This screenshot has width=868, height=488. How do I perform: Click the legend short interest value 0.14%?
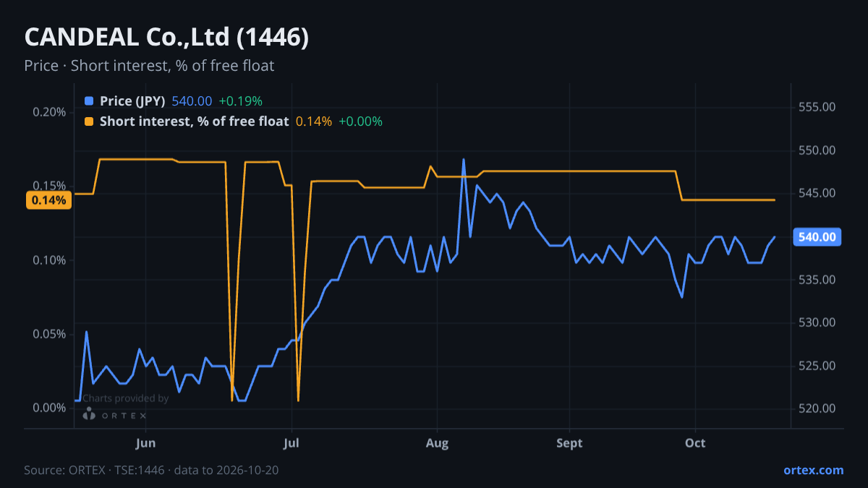[x=314, y=121]
